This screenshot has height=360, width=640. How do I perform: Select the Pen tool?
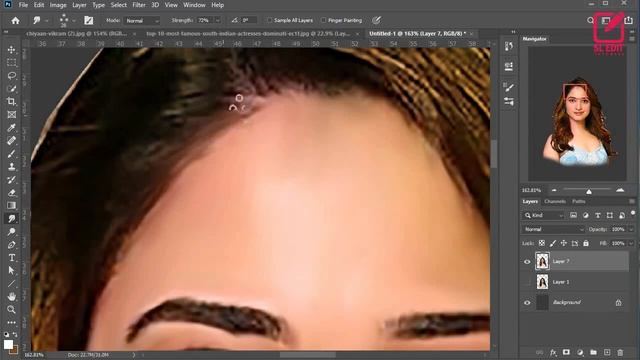[11, 245]
